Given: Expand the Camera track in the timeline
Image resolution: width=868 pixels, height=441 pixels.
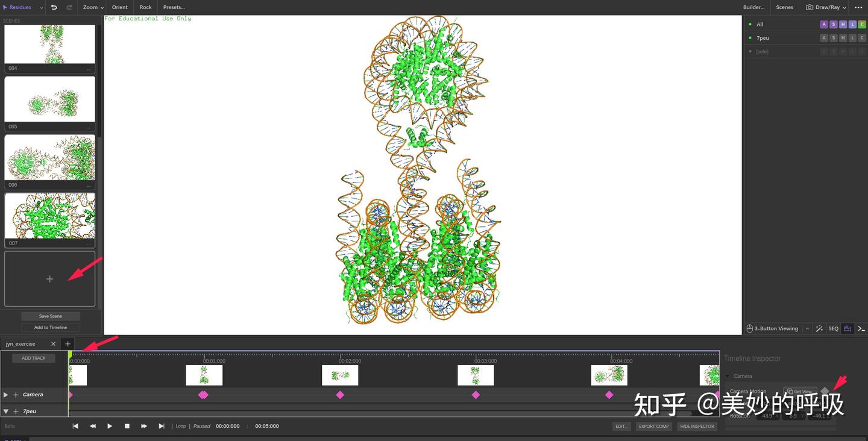Looking at the screenshot, I should pos(6,395).
